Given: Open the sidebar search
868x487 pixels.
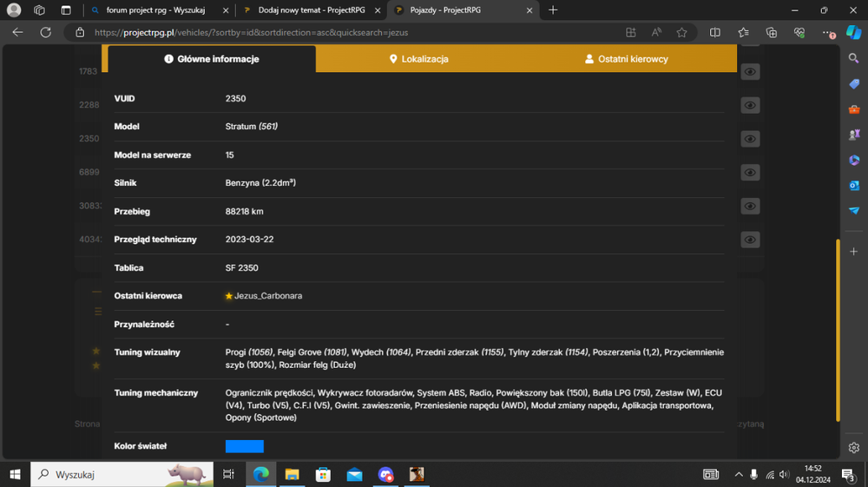Looking at the screenshot, I should tap(853, 58).
